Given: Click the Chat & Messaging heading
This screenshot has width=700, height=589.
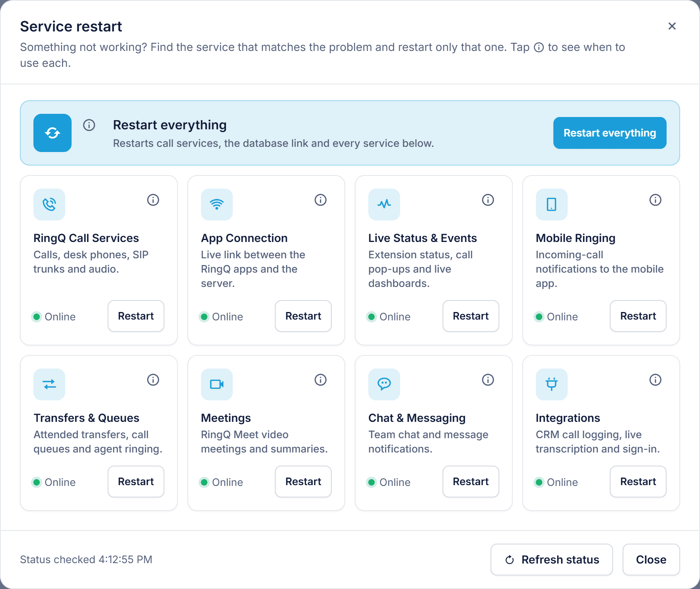Looking at the screenshot, I should 417,418.
